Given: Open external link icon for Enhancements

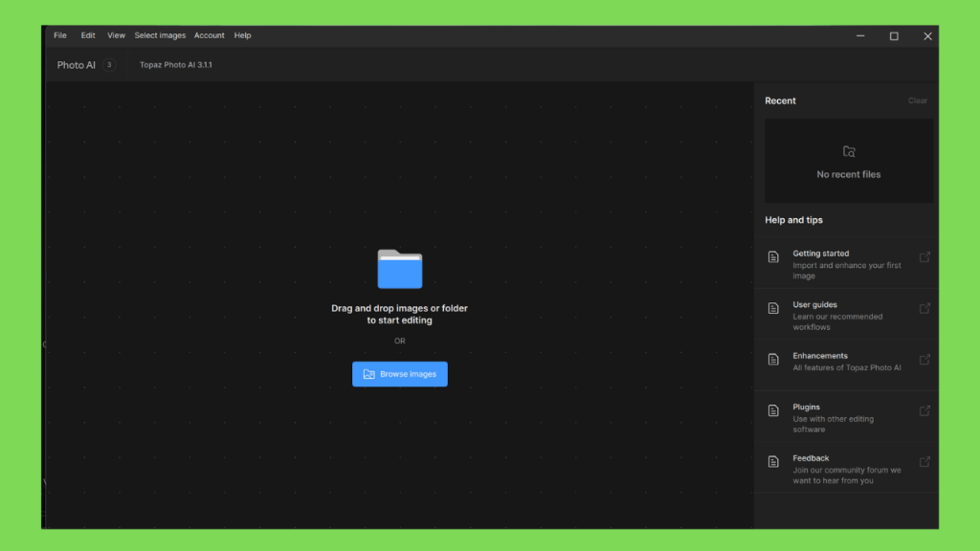Looking at the screenshot, I should pyautogui.click(x=924, y=360).
